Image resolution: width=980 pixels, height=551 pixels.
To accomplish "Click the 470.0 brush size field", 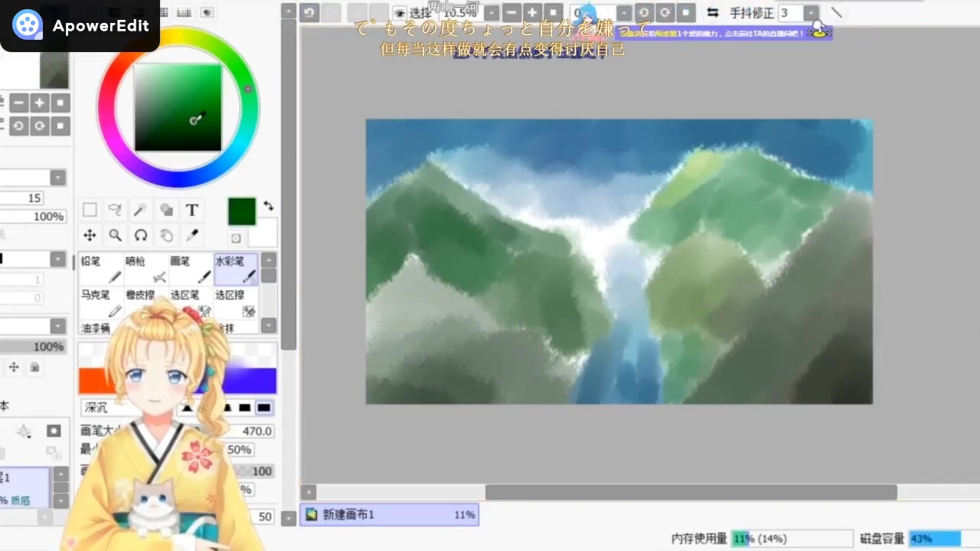I will pos(250,431).
